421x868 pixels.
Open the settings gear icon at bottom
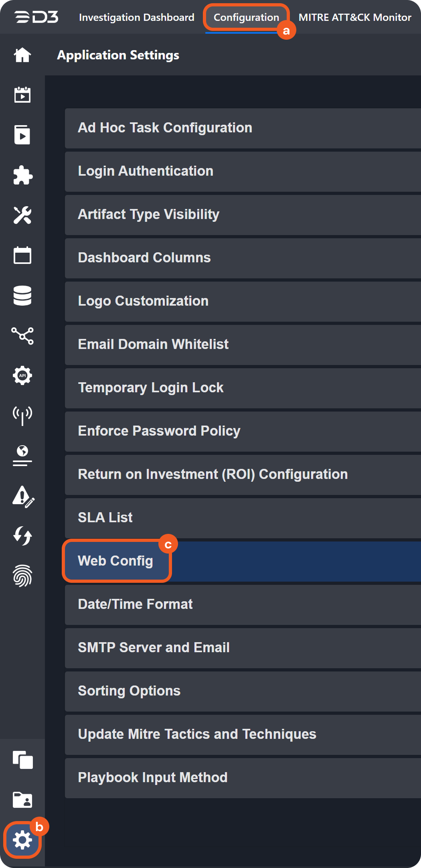point(22,840)
